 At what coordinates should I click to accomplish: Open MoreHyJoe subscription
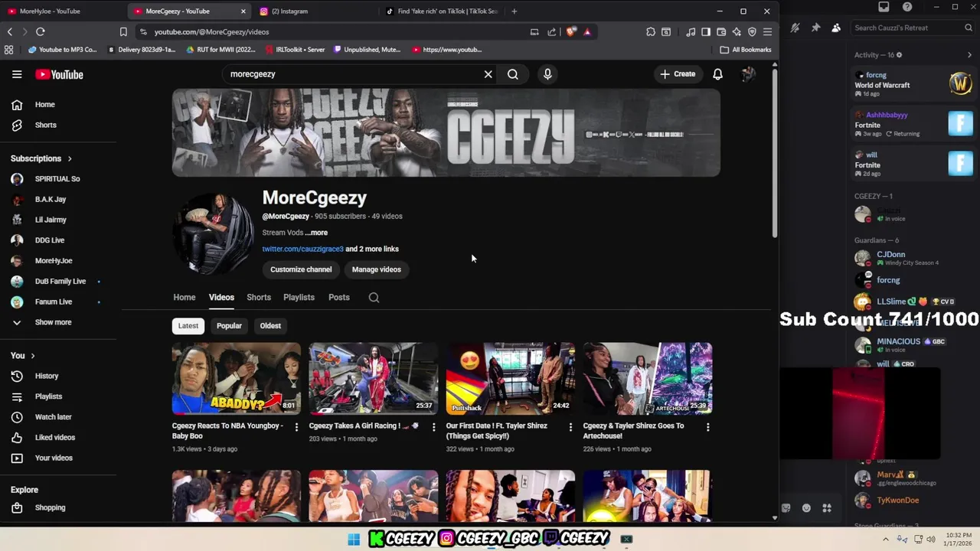click(x=54, y=261)
